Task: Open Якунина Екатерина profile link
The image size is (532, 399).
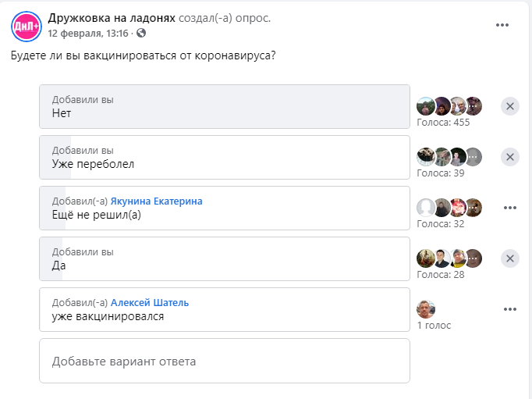Action: pyautogui.click(x=157, y=201)
